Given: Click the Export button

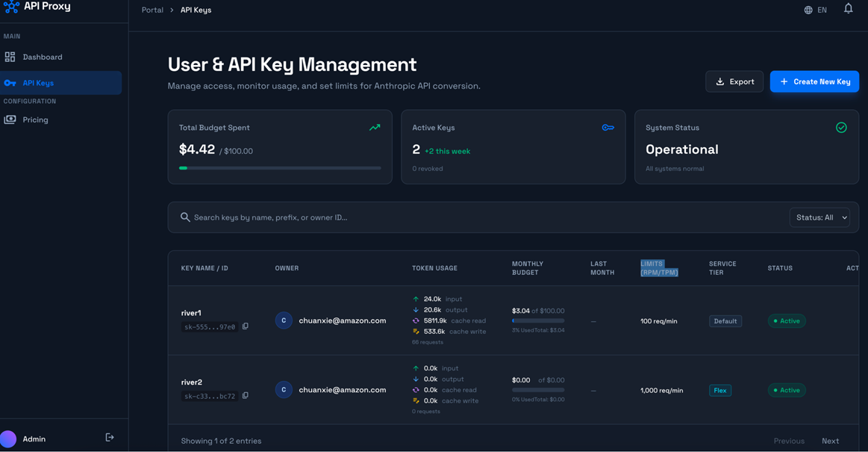Looking at the screenshot, I should (x=734, y=81).
